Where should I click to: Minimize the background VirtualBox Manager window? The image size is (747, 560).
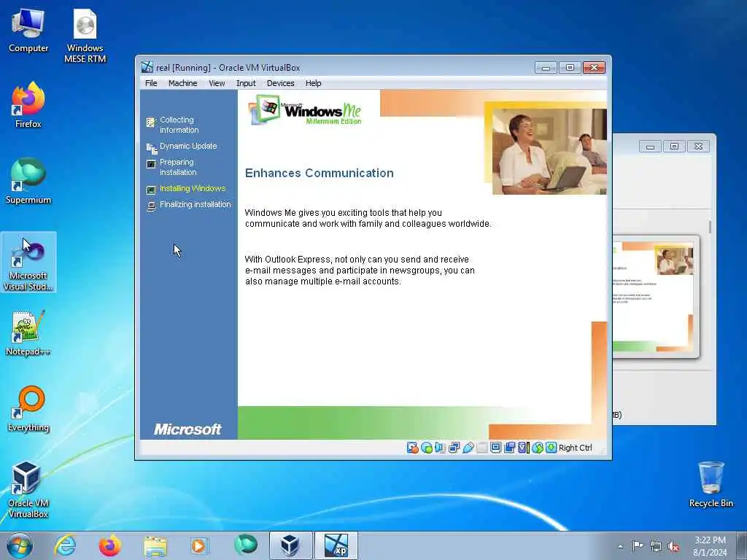(x=650, y=146)
